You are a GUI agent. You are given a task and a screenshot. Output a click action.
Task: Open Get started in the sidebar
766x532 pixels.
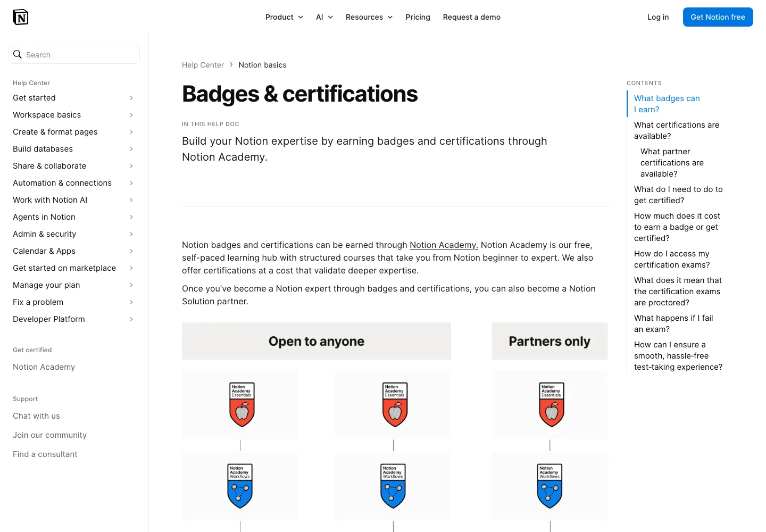[34, 98]
